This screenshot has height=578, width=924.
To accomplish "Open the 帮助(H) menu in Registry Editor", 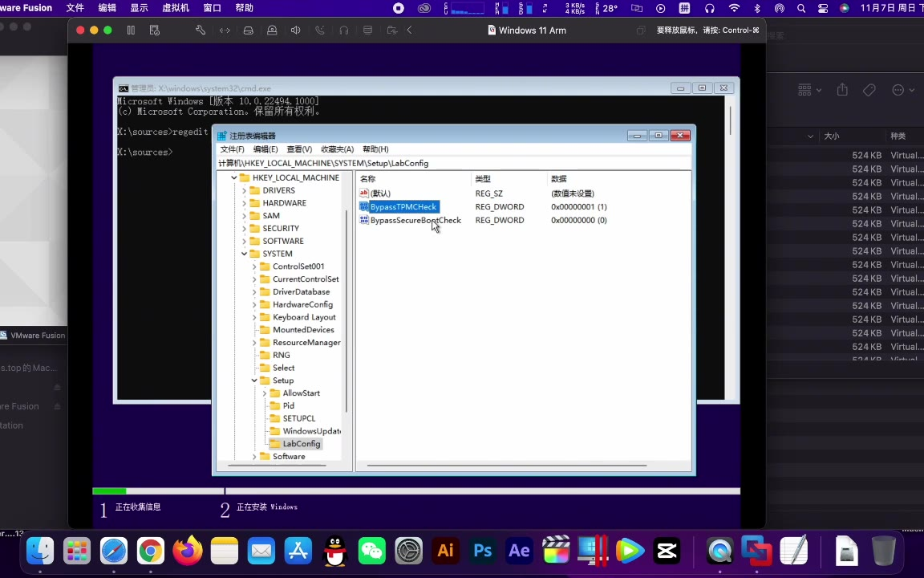I will [375, 149].
